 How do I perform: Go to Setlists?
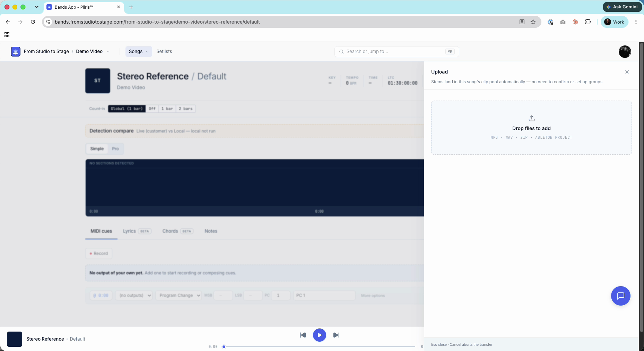point(164,51)
